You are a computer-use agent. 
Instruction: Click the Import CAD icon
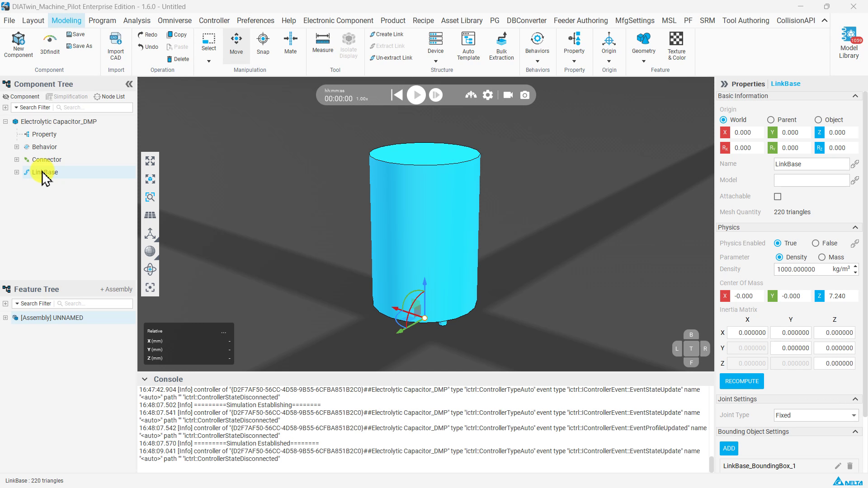tap(116, 46)
